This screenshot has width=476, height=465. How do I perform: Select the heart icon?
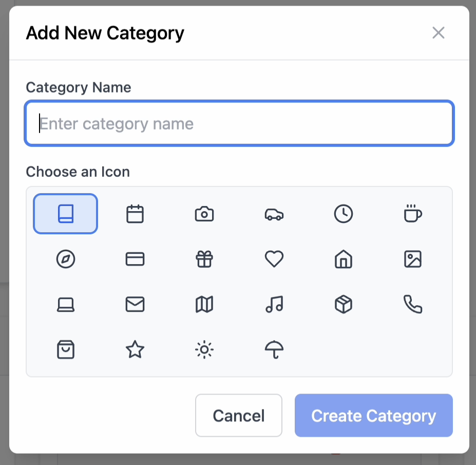274,259
